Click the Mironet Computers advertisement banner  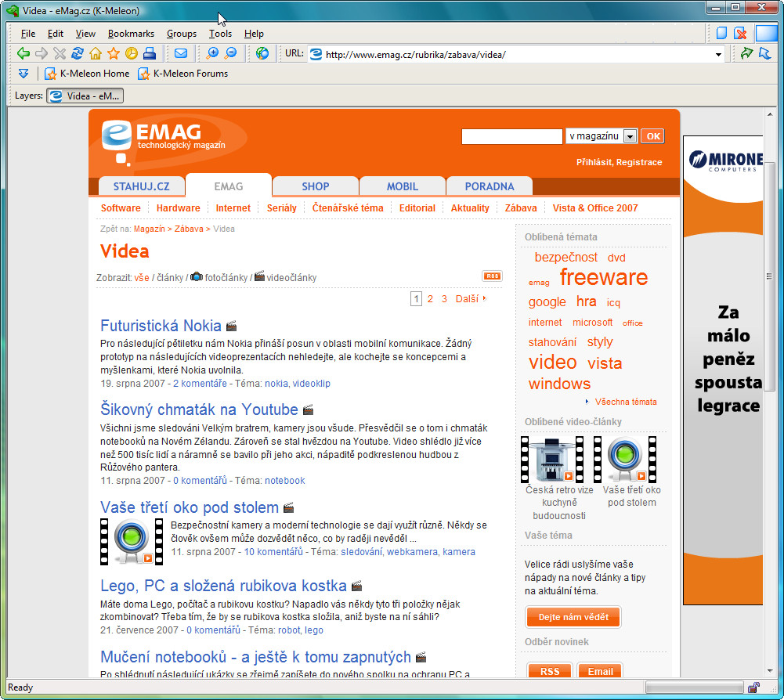[723, 370]
